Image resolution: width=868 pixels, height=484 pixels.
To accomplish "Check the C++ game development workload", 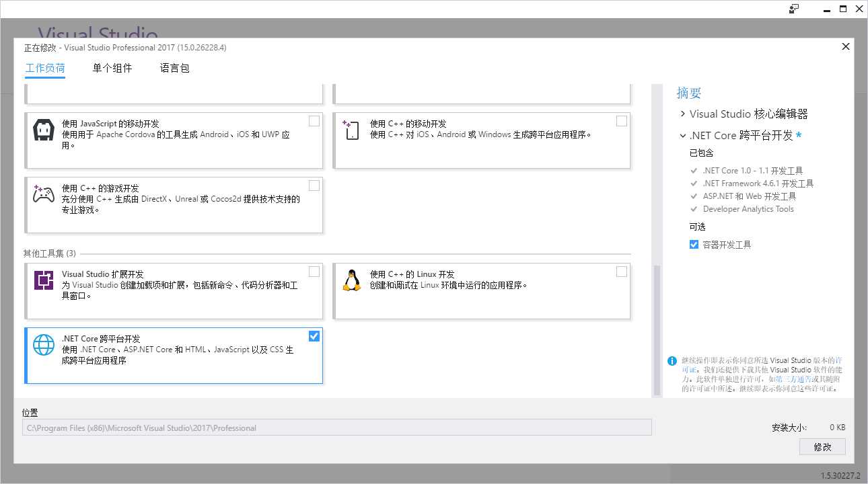I will pyautogui.click(x=314, y=186).
